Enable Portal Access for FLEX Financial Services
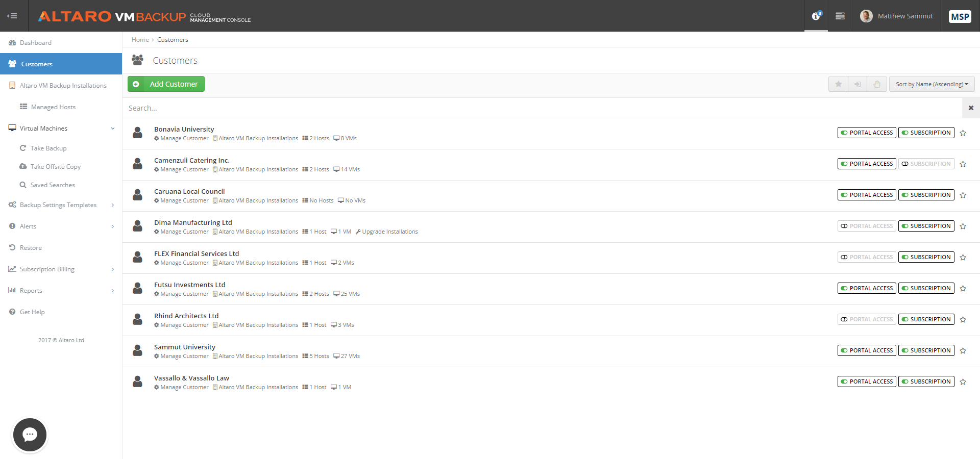 click(x=867, y=257)
